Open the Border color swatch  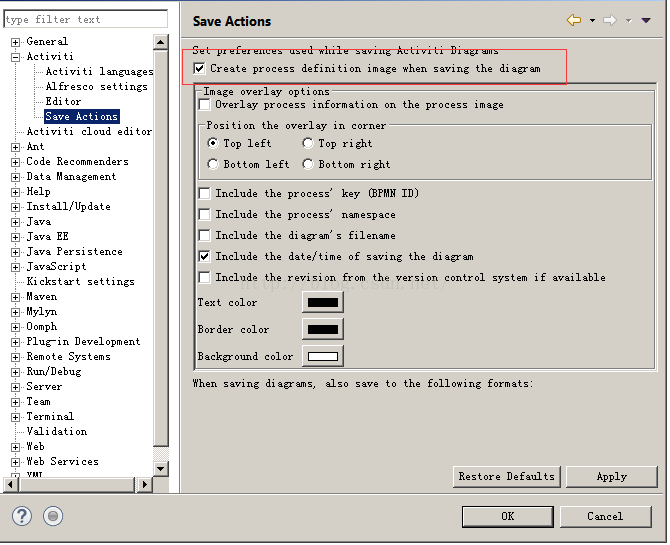pyautogui.click(x=323, y=329)
